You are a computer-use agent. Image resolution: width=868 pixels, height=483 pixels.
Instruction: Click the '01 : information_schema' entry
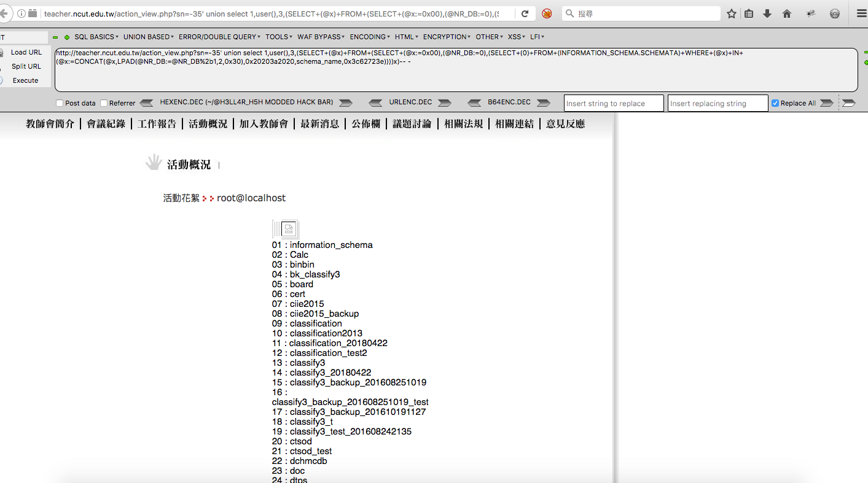tap(323, 245)
